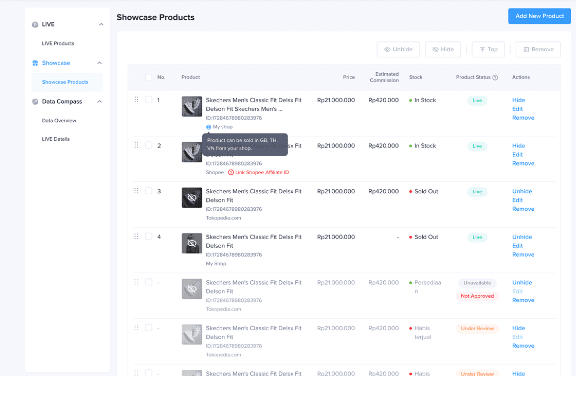This screenshot has height=398, width=576.
Task: Click the red Link Shopee Affiliate ID icon
Action: coord(231,172)
